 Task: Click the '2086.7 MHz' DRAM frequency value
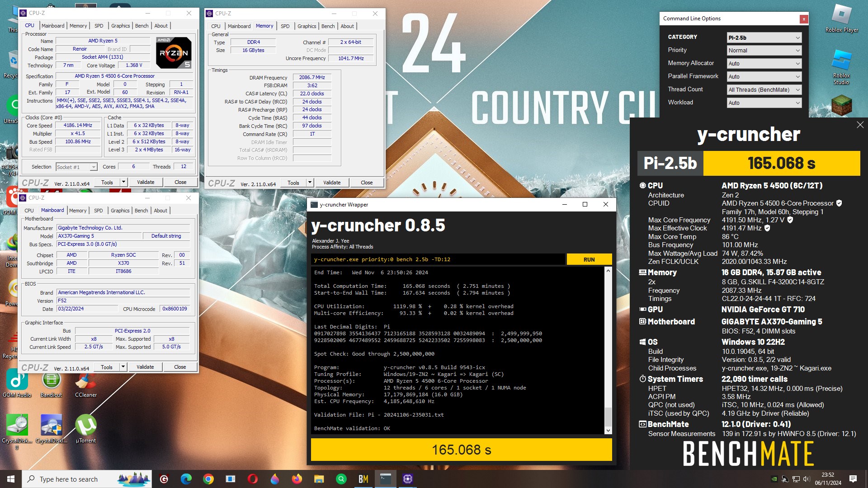[x=312, y=77]
